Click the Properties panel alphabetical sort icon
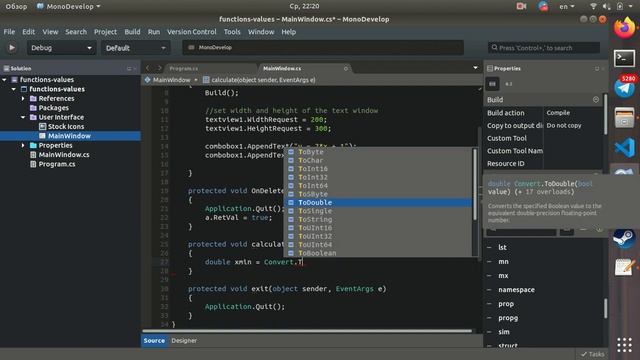The width and height of the screenshot is (640, 360). click(509, 84)
